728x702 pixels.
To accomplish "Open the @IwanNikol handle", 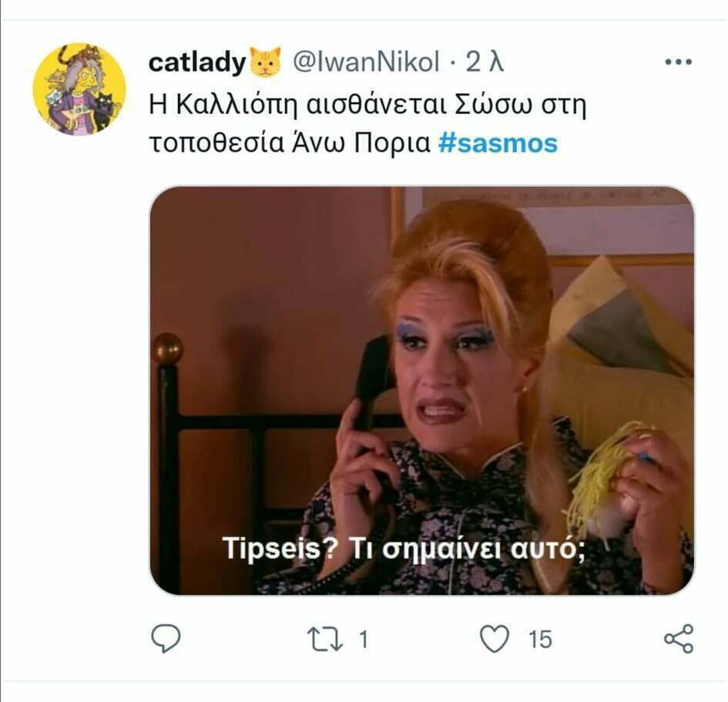I will pos(366,62).
